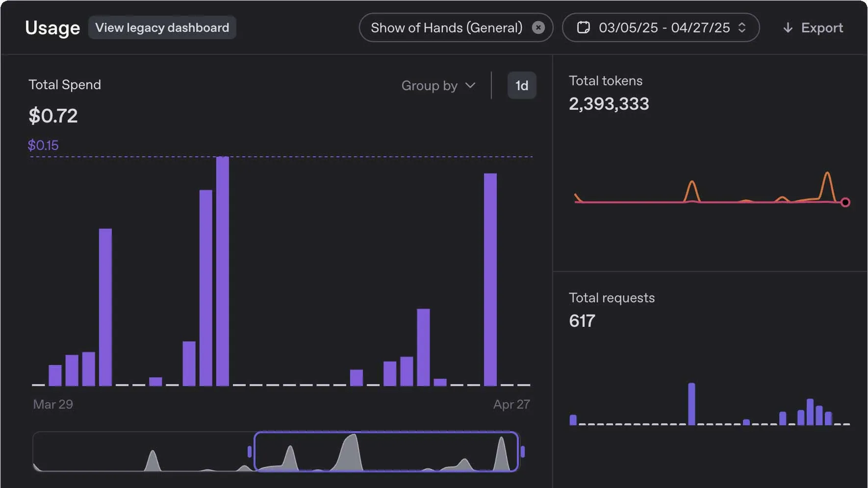Viewport: 868px width, 488px height.
Task: Click the dashed $0.15 budget line label
Action: click(x=43, y=145)
